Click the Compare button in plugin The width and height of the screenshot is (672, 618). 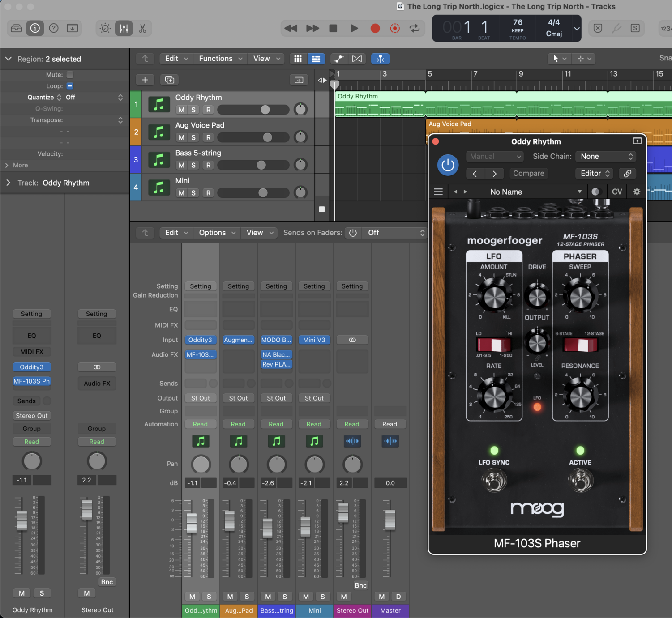tap(528, 173)
